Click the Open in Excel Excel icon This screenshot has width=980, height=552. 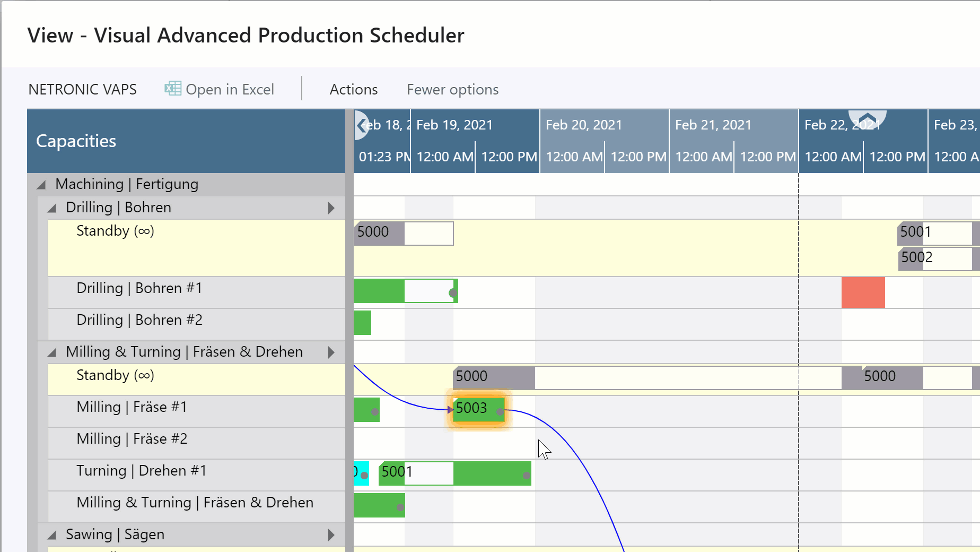pos(172,88)
